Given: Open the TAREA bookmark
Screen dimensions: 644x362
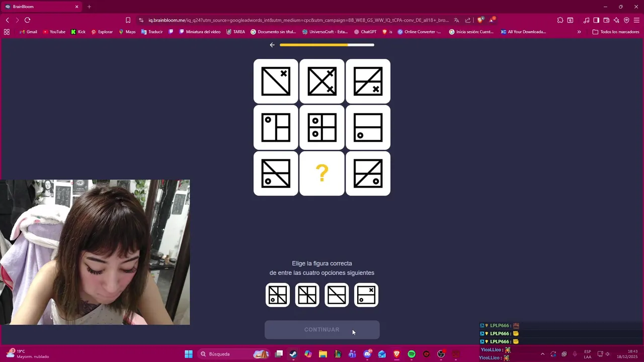Looking at the screenshot, I should (235, 32).
